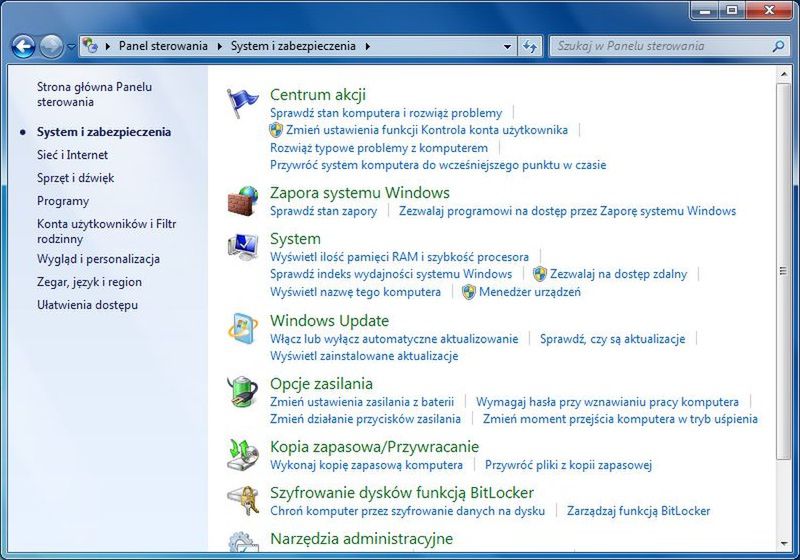This screenshot has height=560, width=800.
Task: Click Przywróć system komputera do wcześniejszego punktu
Action: pyautogui.click(x=438, y=165)
